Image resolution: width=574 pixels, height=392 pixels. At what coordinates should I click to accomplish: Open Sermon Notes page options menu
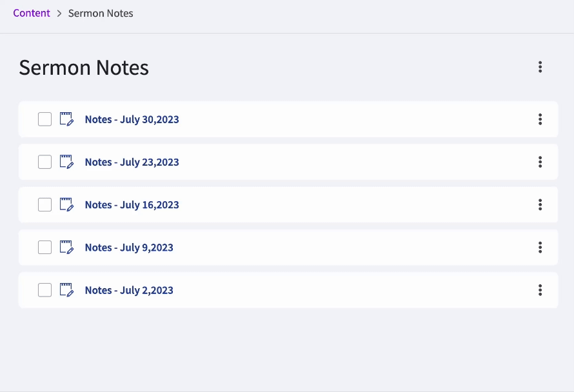[x=540, y=67]
